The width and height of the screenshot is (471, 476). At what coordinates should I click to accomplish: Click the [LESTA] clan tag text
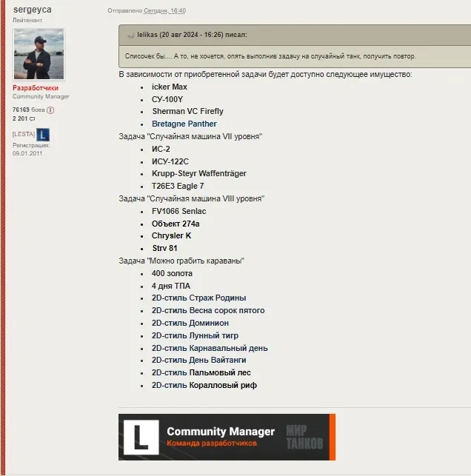(x=23, y=134)
